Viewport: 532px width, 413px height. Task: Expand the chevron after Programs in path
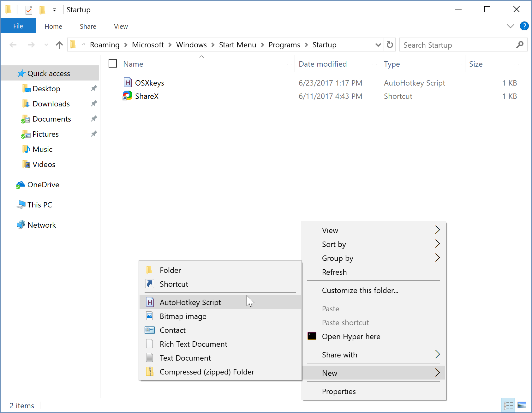pos(306,45)
